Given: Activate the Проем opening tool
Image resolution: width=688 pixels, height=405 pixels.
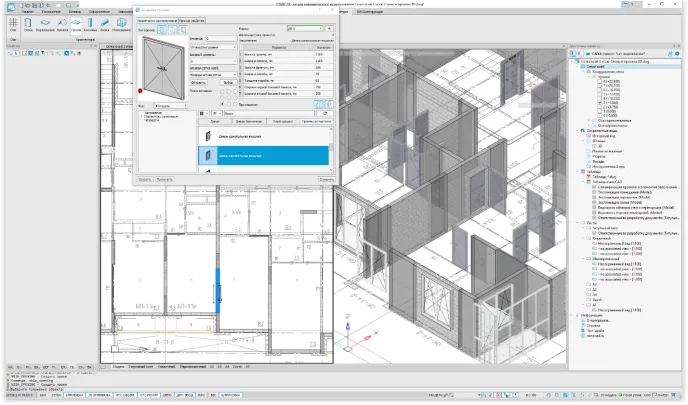Looking at the screenshot, I should click(74, 22).
